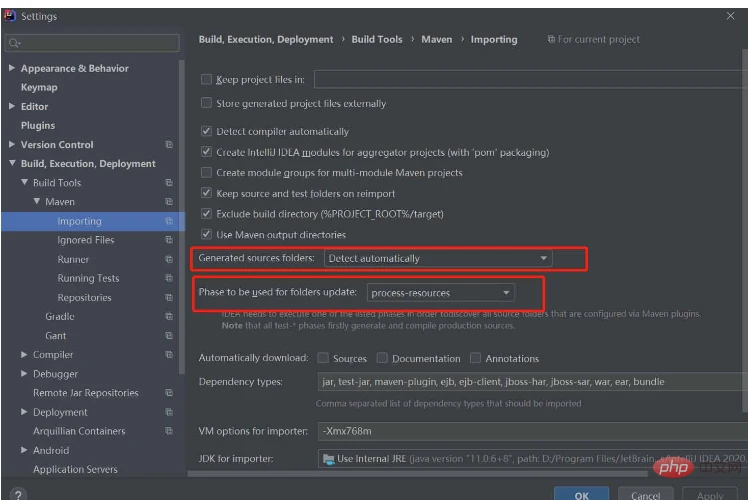The image size is (752, 500).
Task: Click the project-level icon beside Gradle
Action: (169, 317)
